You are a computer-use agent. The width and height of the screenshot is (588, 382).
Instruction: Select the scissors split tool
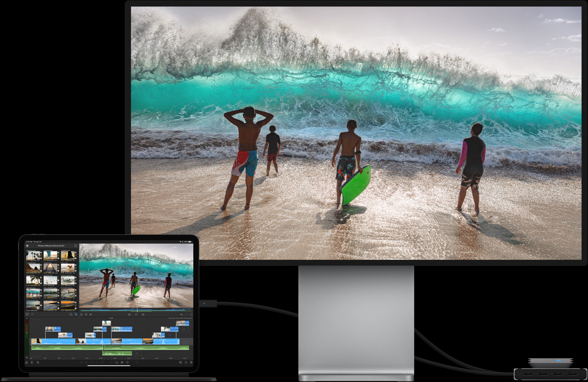[x=122, y=362]
